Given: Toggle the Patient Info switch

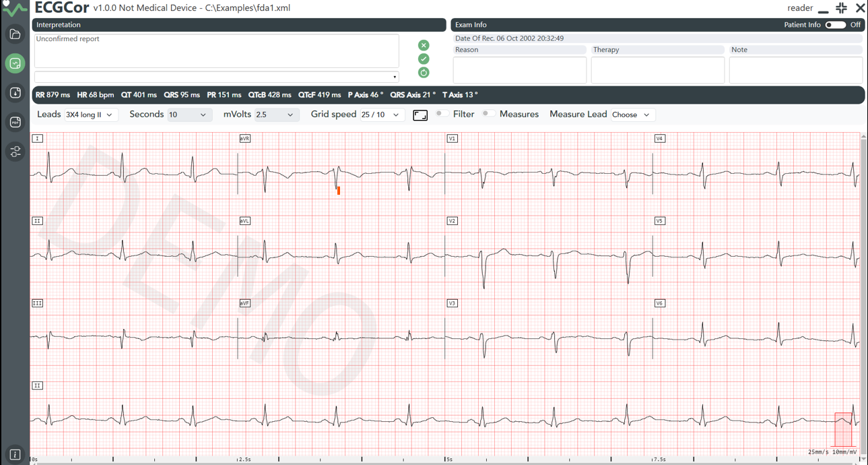Looking at the screenshot, I should coord(835,25).
